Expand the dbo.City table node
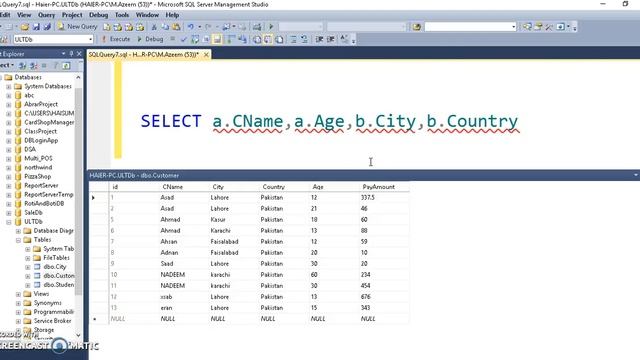Viewport: 640px width, 360px height. pyautogui.click(x=28, y=267)
